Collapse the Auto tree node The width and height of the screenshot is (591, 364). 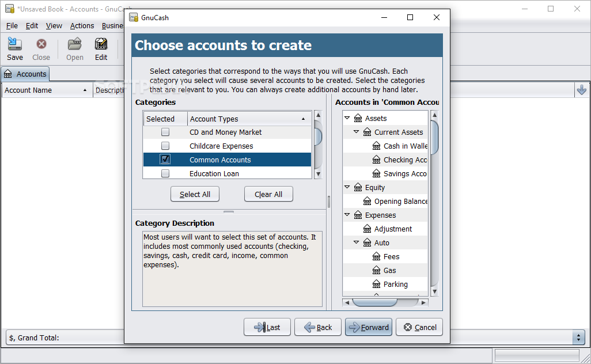[x=356, y=242]
